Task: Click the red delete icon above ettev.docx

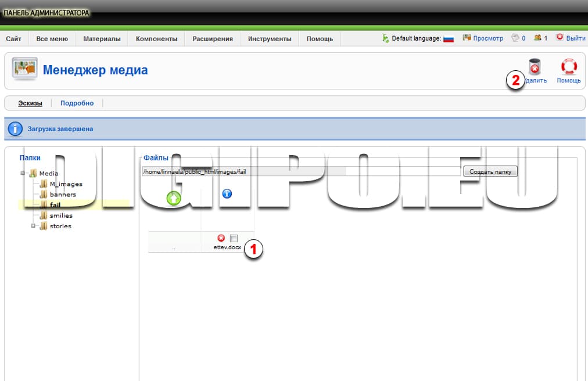Action: click(x=221, y=238)
